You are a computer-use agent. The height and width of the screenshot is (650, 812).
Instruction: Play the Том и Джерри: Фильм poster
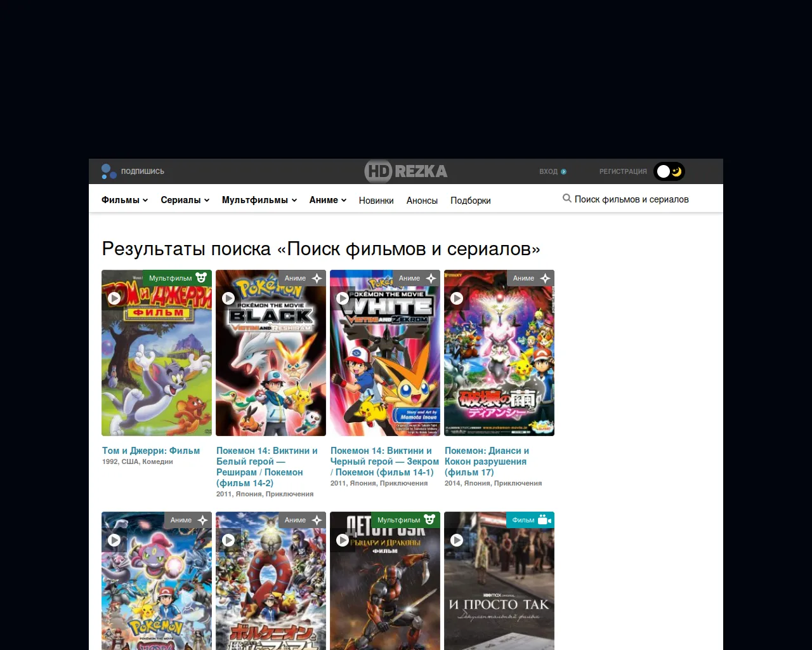click(x=114, y=298)
